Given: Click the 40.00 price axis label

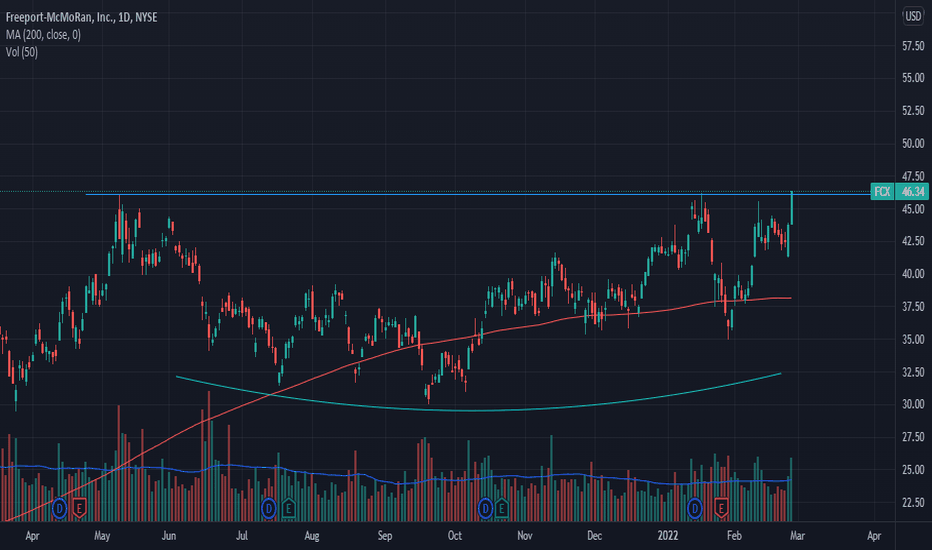Looking at the screenshot, I should 913,274.
